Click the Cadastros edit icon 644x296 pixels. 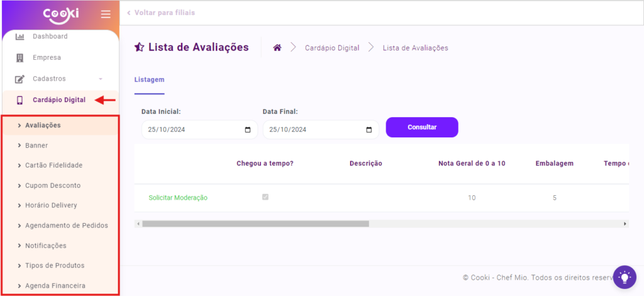pos(19,79)
